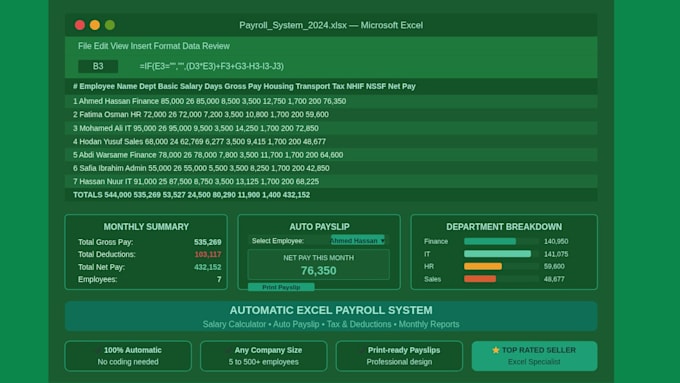Select the row 5 Abdi Warsame Finance
Viewport: 680px width, 383px height.
click(x=331, y=155)
